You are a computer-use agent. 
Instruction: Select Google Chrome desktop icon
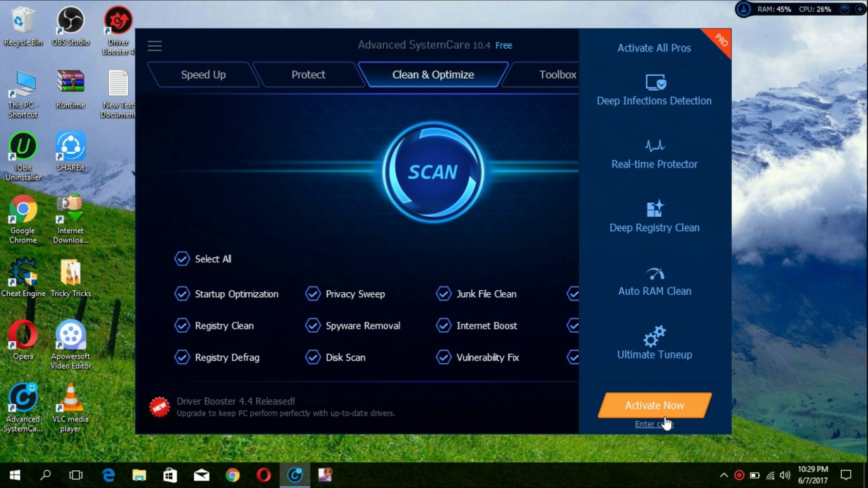pos(23,220)
